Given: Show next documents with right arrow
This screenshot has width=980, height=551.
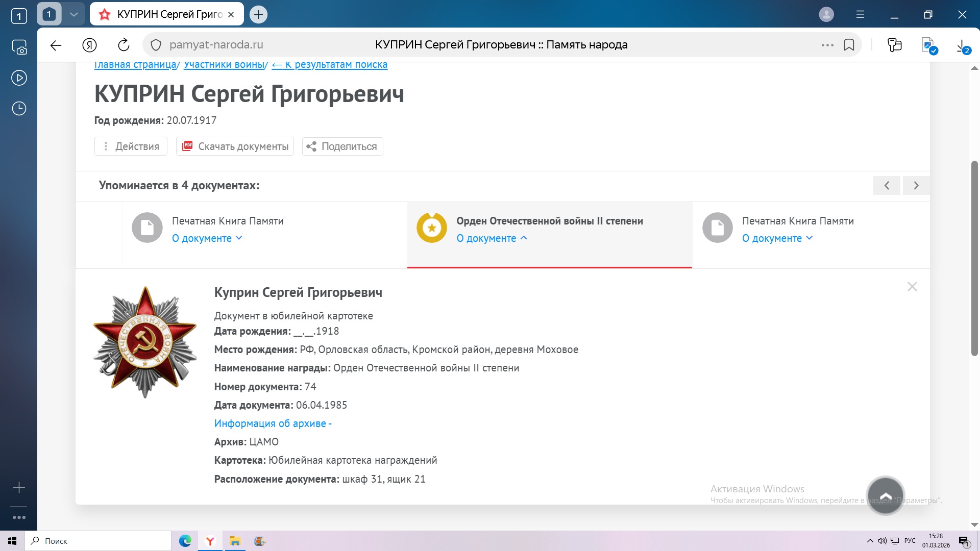Looking at the screenshot, I should (x=916, y=186).
